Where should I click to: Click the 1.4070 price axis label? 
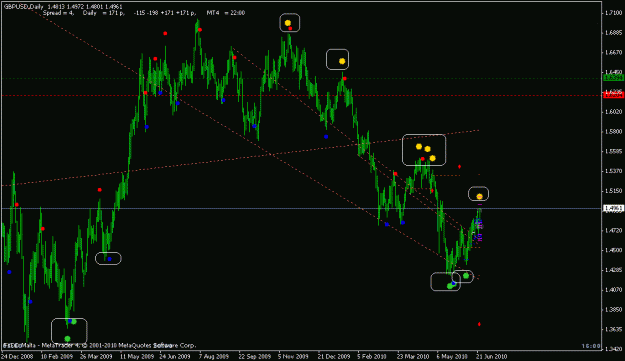(x=613, y=290)
